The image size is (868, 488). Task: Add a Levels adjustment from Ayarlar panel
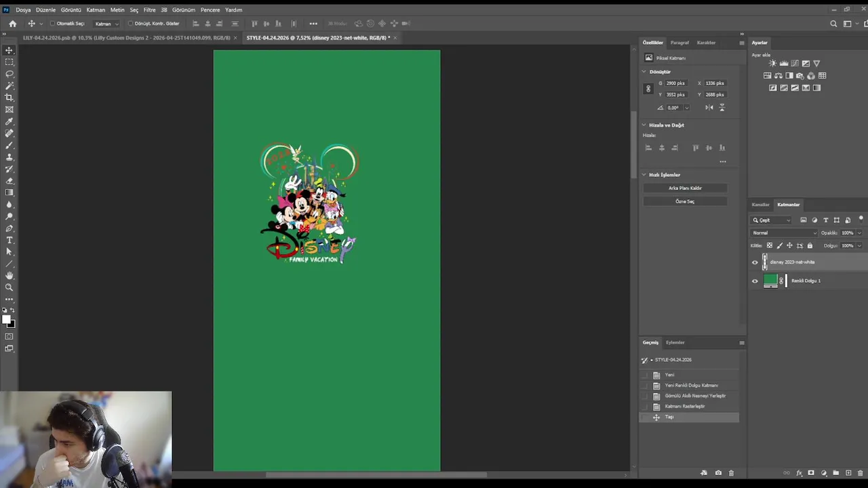[784, 63]
